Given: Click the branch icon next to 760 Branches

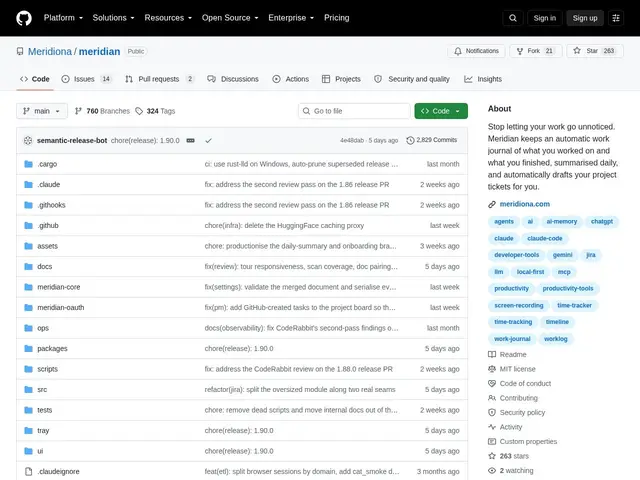Looking at the screenshot, I should (78, 111).
